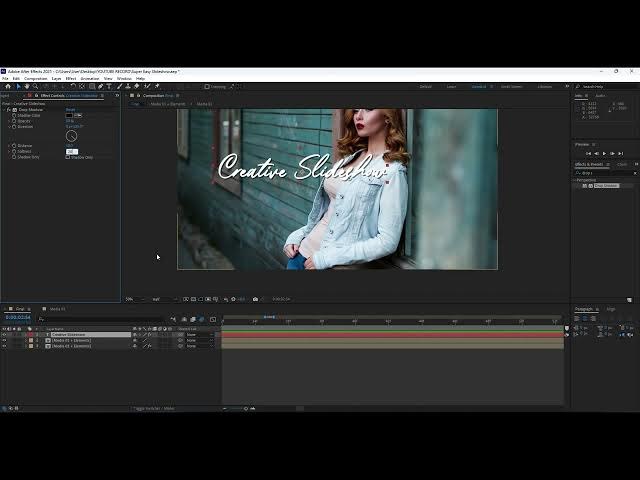Click the Play button in Preview panel
The width and height of the screenshot is (640, 480).
pyautogui.click(x=604, y=153)
